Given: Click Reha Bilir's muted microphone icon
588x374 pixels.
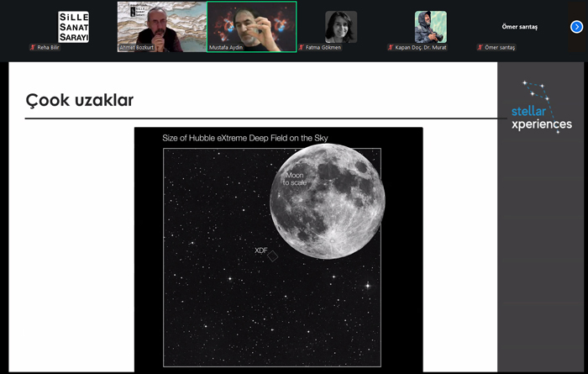Looking at the screenshot, I should [x=33, y=48].
